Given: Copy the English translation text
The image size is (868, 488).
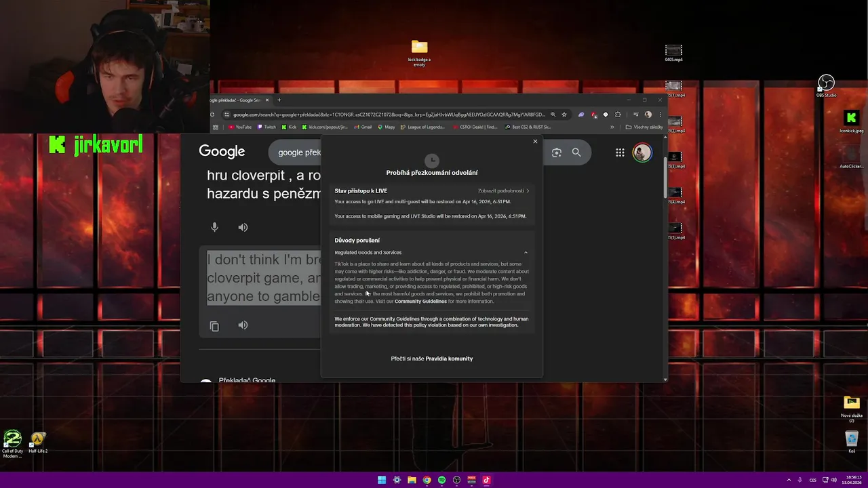Looking at the screenshot, I should [x=214, y=326].
